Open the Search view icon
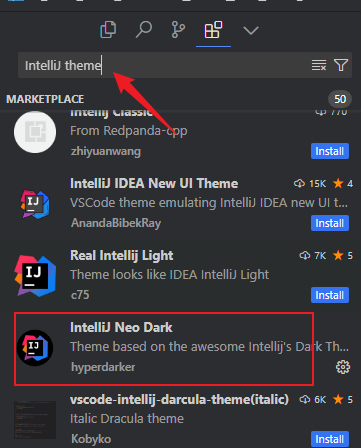Screen dimensions: 361x448 (144, 30)
